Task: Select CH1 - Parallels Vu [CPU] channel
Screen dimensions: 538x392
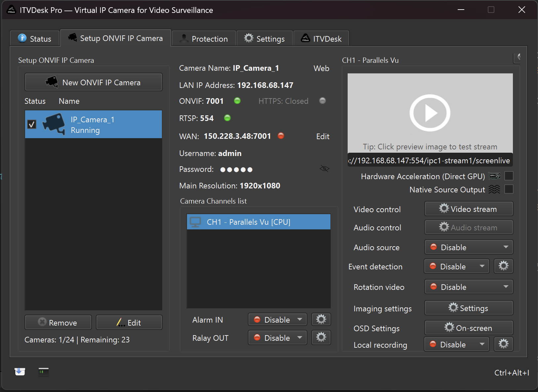Action: point(259,222)
